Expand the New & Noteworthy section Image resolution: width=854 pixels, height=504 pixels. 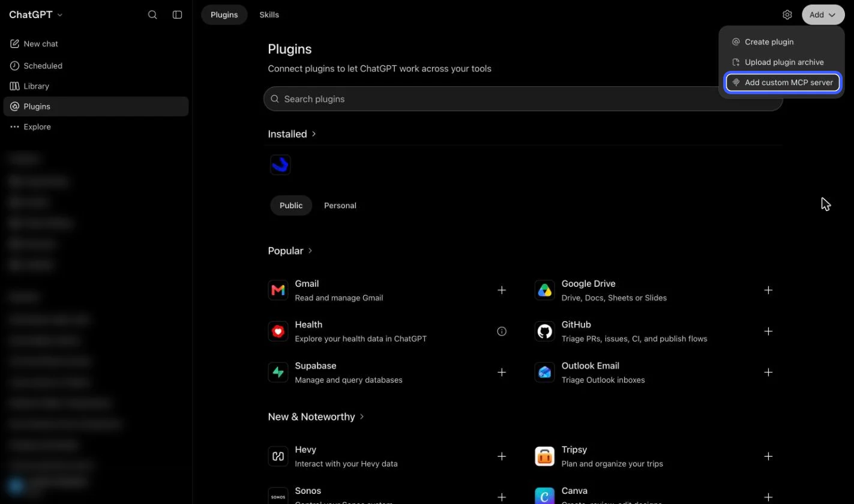(x=316, y=416)
